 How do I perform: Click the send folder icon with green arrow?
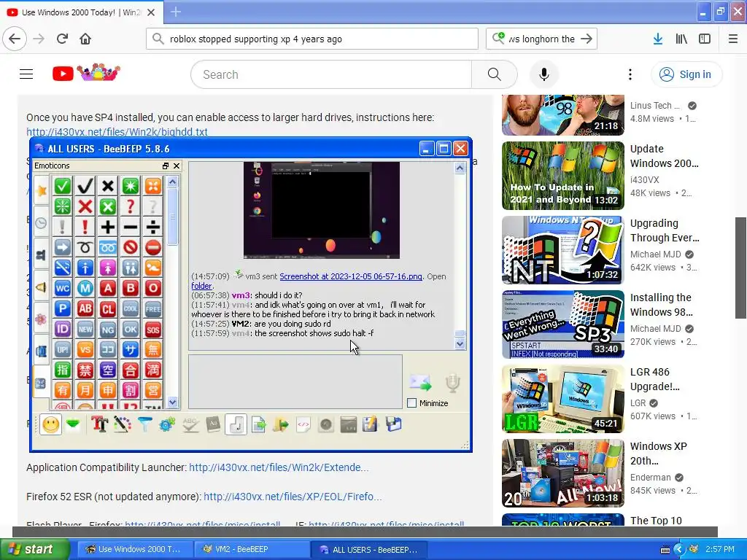281,424
